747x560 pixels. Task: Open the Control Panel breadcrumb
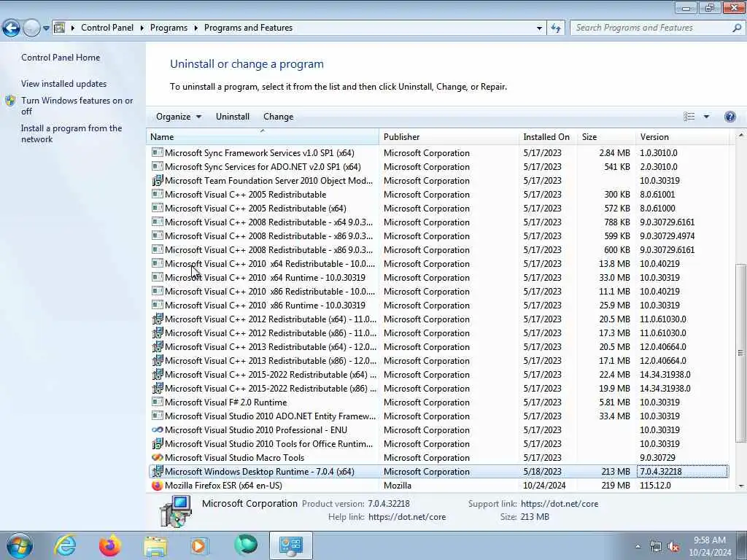[107, 28]
